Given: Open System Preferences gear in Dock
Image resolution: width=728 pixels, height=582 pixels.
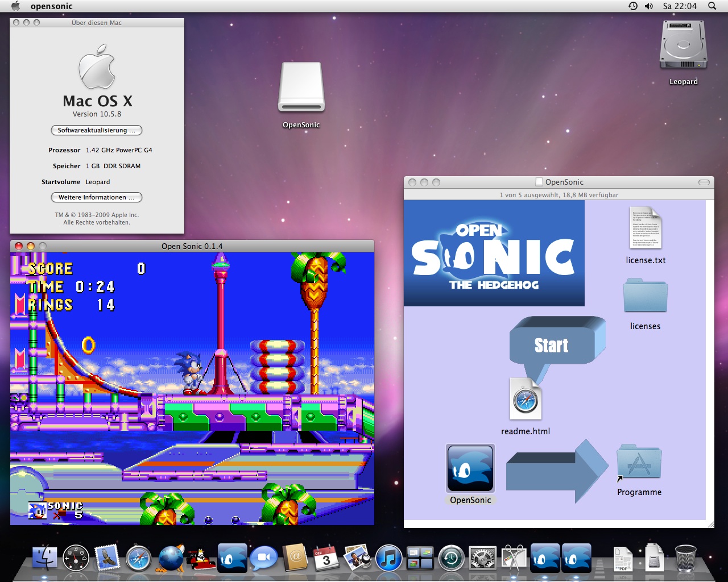Looking at the screenshot, I should coord(483,558).
